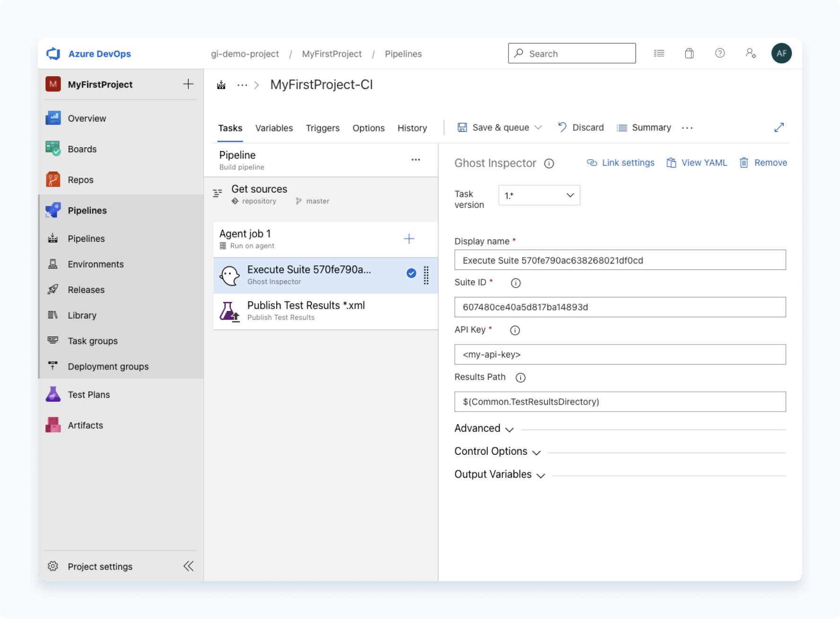The image size is (840, 619).
Task: Switch to the Variables tab
Action: 274,128
